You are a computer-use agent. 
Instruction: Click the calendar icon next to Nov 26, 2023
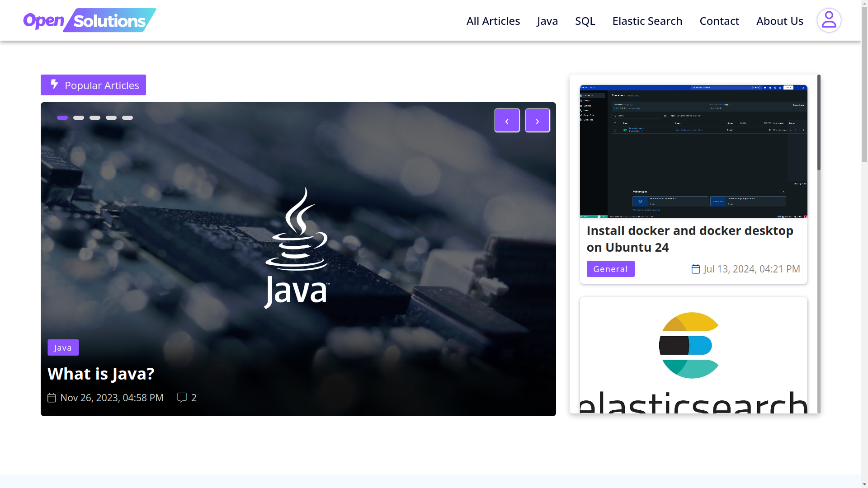(x=52, y=398)
